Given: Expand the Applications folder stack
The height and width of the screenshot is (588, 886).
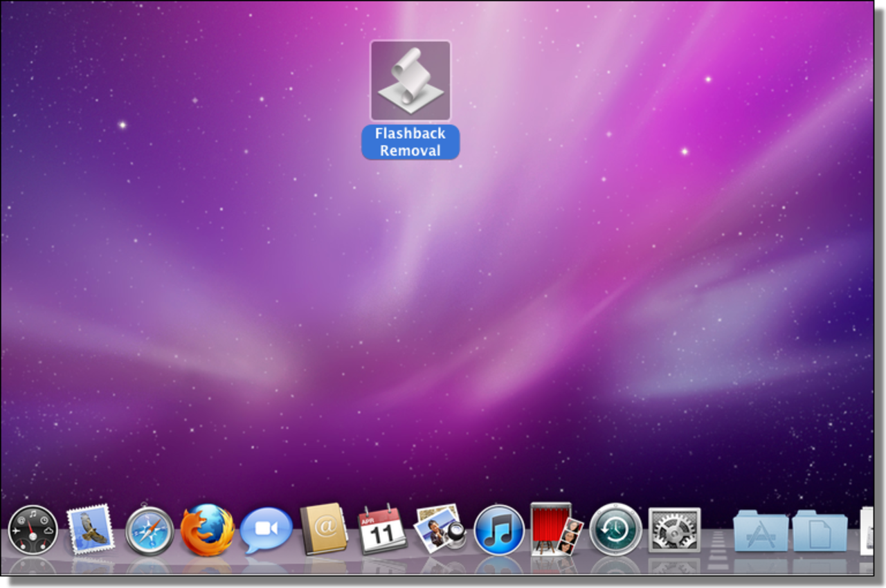Looking at the screenshot, I should pos(761,531).
